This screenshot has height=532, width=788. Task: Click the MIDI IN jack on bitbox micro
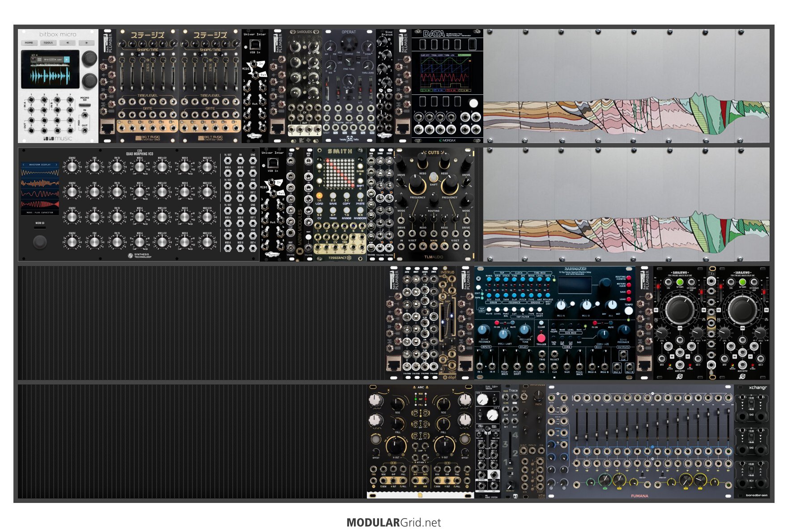[x=85, y=115]
